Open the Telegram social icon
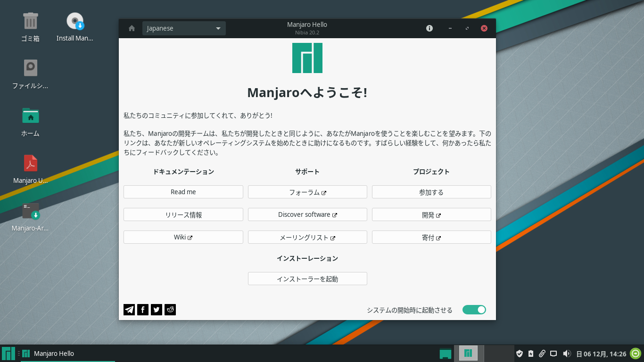 click(x=129, y=310)
